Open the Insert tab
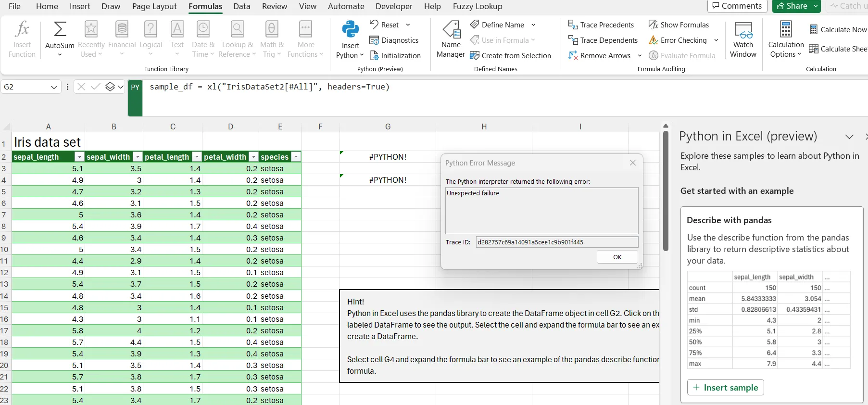The width and height of the screenshot is (868, 405). (x=80, y=6)
